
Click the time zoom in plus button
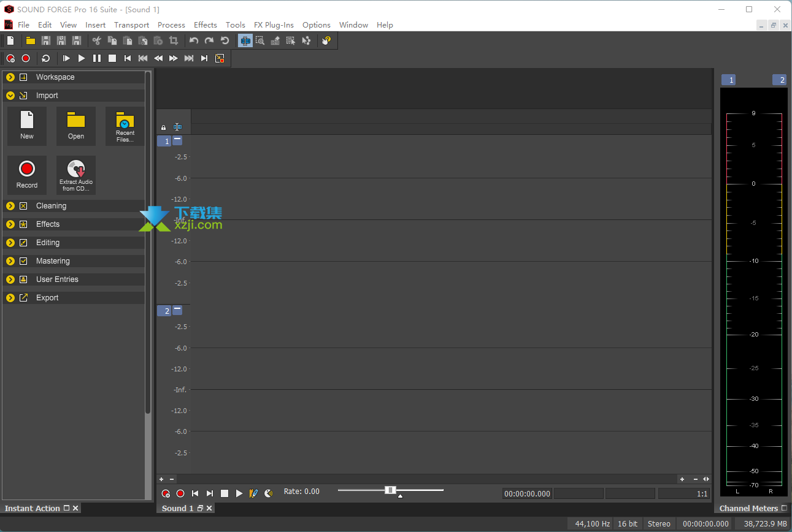click(x=682, y=479)
